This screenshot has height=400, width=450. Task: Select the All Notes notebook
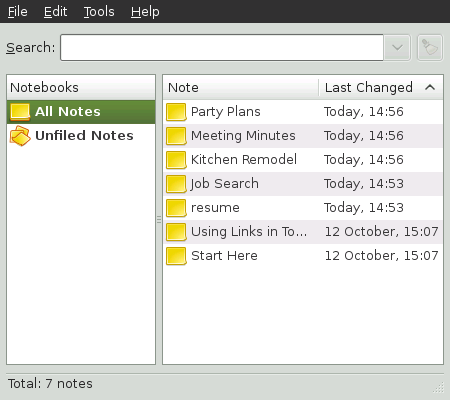click(x=81, y=112)
